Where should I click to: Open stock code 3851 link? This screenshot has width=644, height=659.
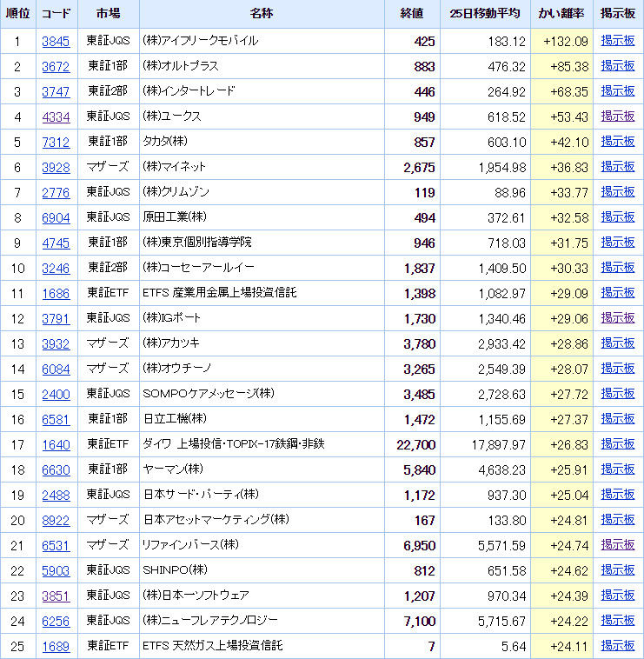(56, 596)
